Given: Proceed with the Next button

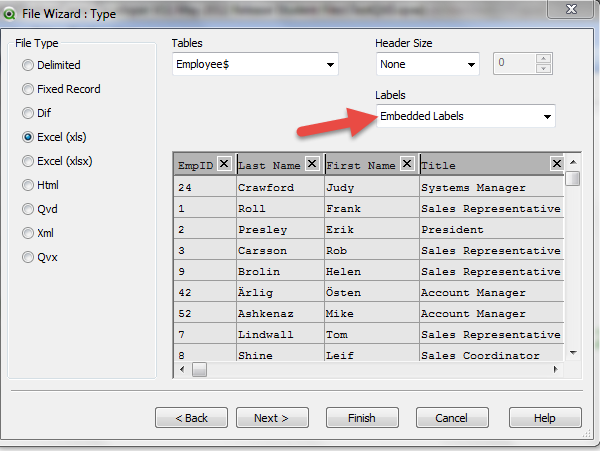Looking at the screenshot, I should (272, 418).
